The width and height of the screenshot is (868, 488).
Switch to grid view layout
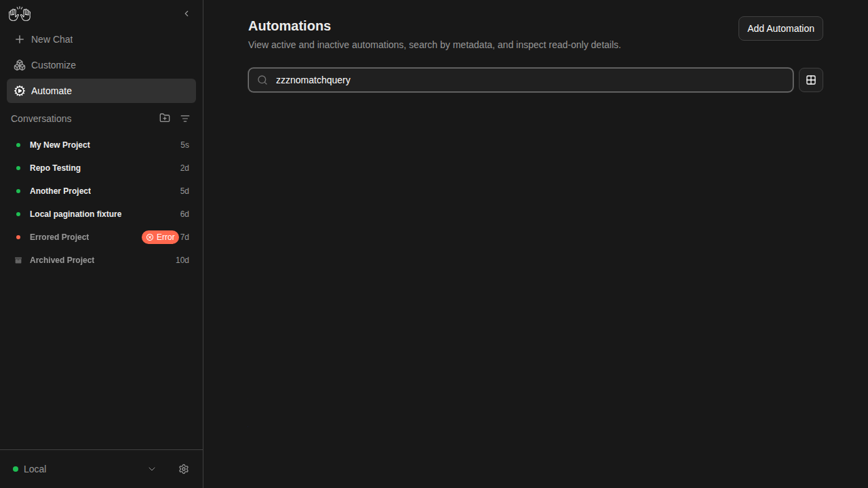click(811, 80)
